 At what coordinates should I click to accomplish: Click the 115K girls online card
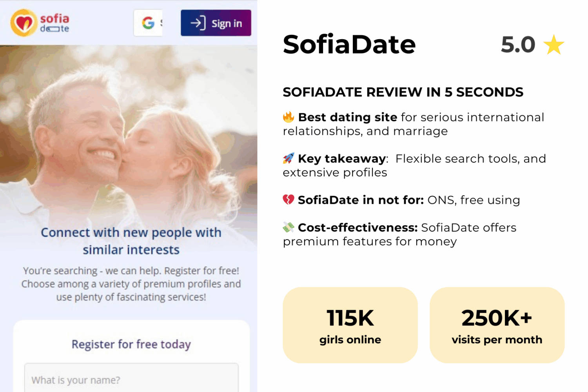[x=350, y=325]
